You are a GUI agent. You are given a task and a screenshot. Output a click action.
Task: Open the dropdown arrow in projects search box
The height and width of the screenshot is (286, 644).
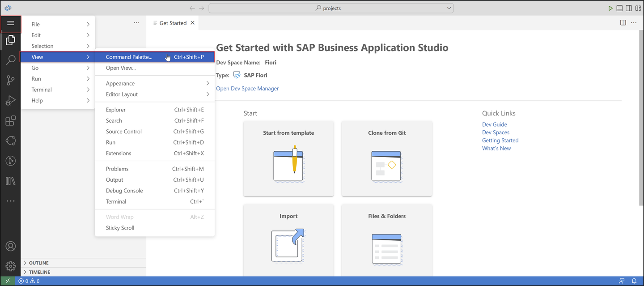click(449, 8)
